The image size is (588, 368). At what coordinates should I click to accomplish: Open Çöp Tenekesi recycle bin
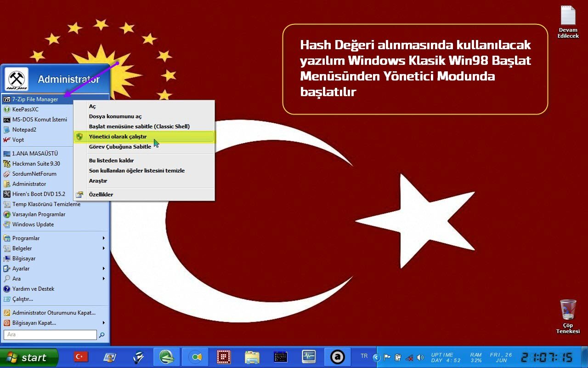point(568,316)
